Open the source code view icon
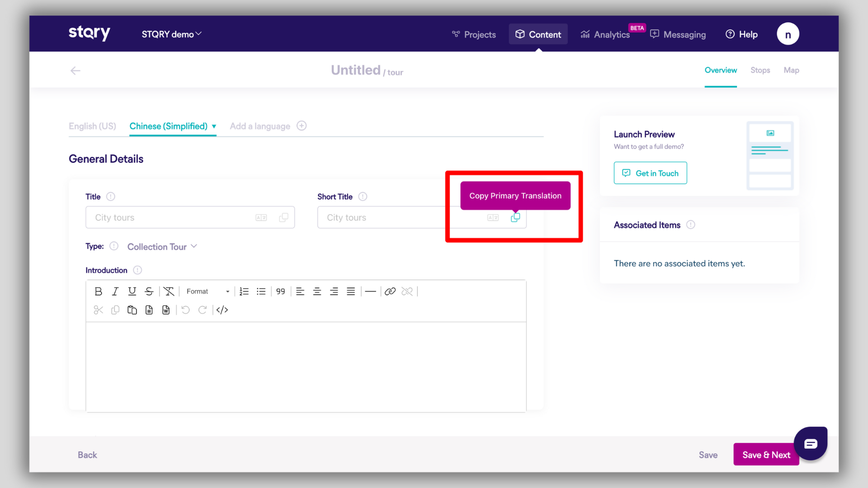The width and height of the screenshot is (868, 488). [222, 310]
